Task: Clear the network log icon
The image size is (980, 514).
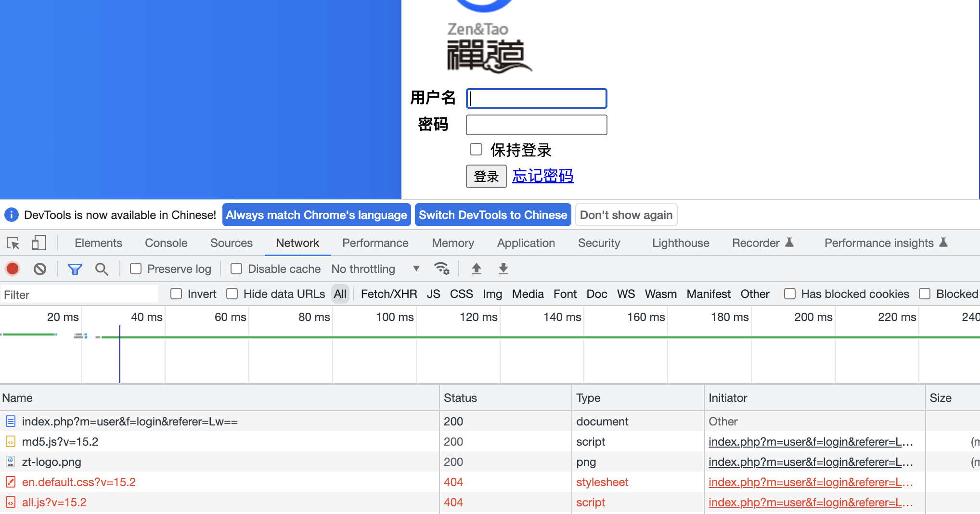Action: [40, 269]
